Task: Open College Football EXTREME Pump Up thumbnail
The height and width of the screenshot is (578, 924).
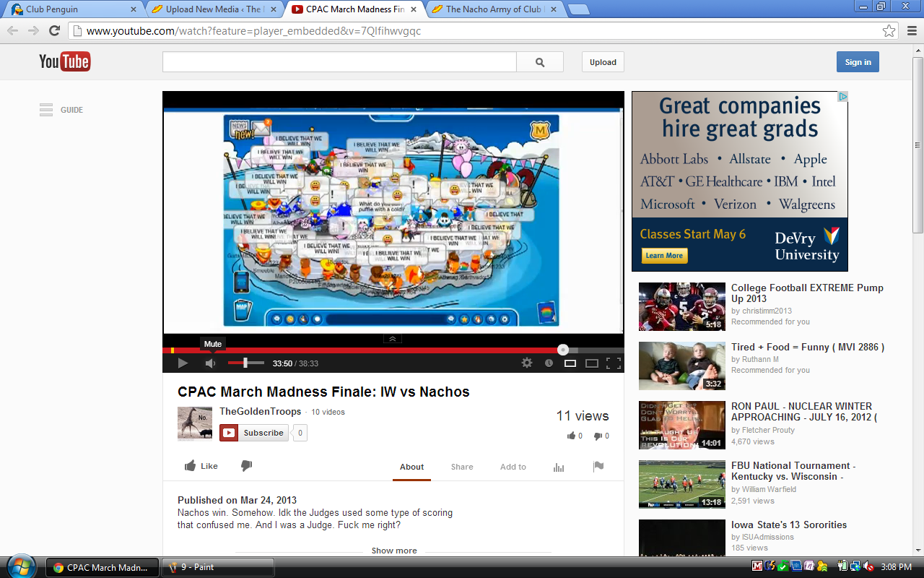Action: pos(681,306)
